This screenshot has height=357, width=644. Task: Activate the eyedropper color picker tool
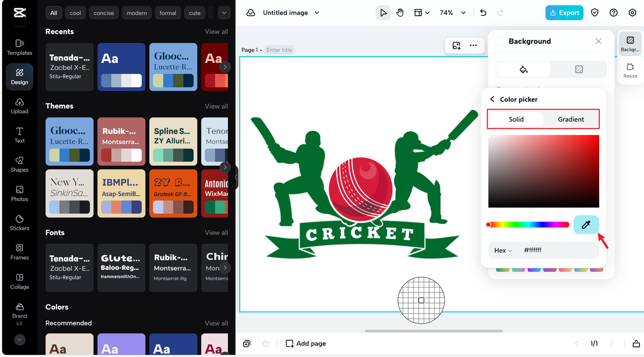pos(586,225)
